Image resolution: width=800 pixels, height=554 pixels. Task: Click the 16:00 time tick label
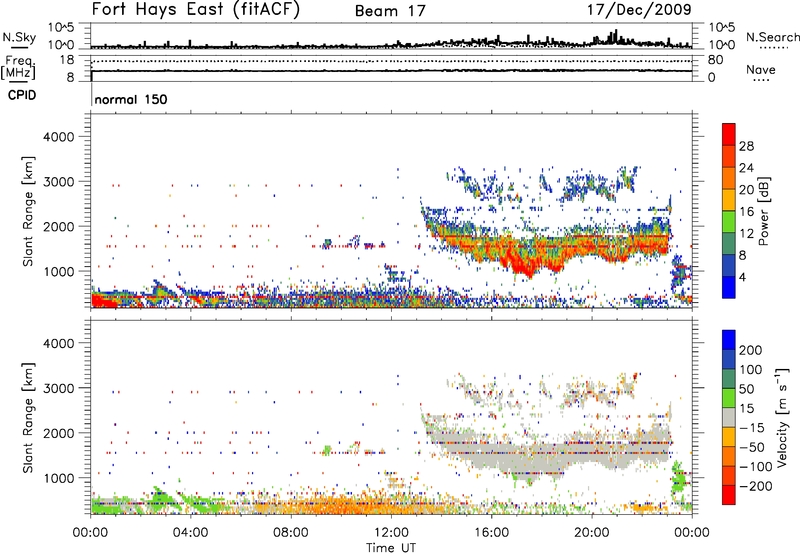[492, 533]
